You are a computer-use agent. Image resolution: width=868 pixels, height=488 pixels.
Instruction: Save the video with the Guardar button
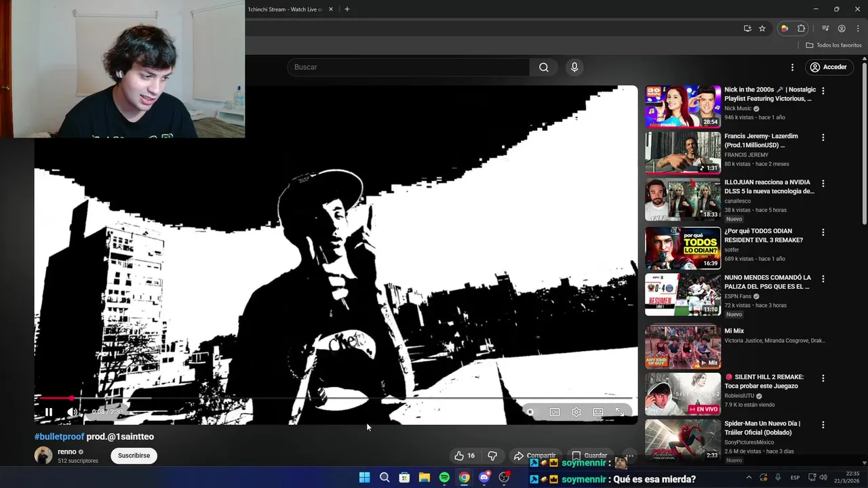[589, 455]
